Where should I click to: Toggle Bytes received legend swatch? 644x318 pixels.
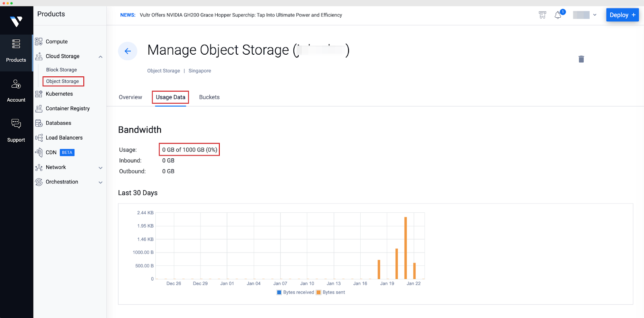click(x=279, y=293)
